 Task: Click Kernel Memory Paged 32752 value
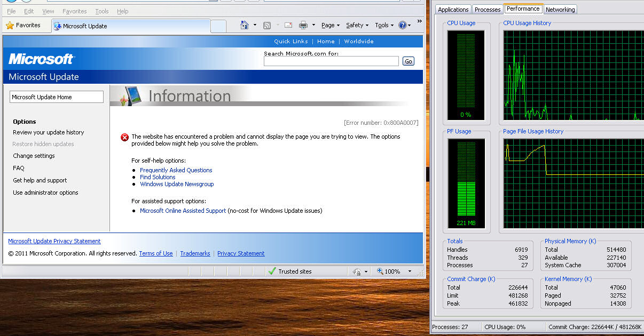[617, 295]
